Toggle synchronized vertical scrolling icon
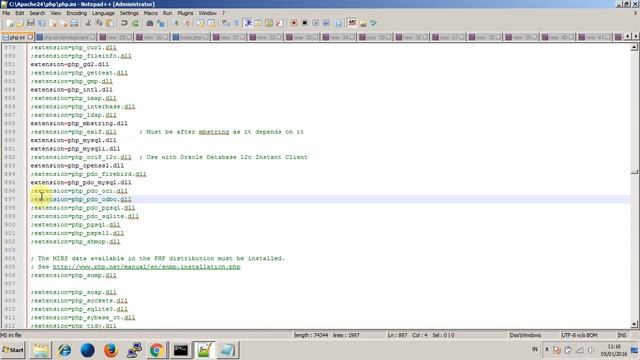This screenshot has width=640, height=360. coord(200,23)
